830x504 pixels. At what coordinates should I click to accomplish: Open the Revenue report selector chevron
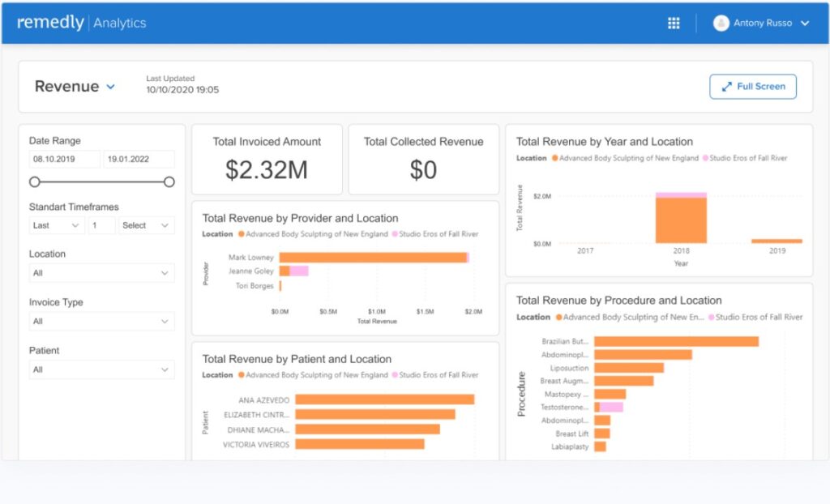[109, 86]
